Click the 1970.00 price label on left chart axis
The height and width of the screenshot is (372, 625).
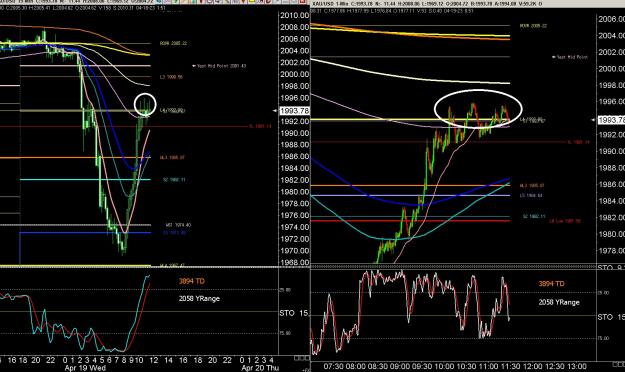pyautogui.click(x=295, y=251)
